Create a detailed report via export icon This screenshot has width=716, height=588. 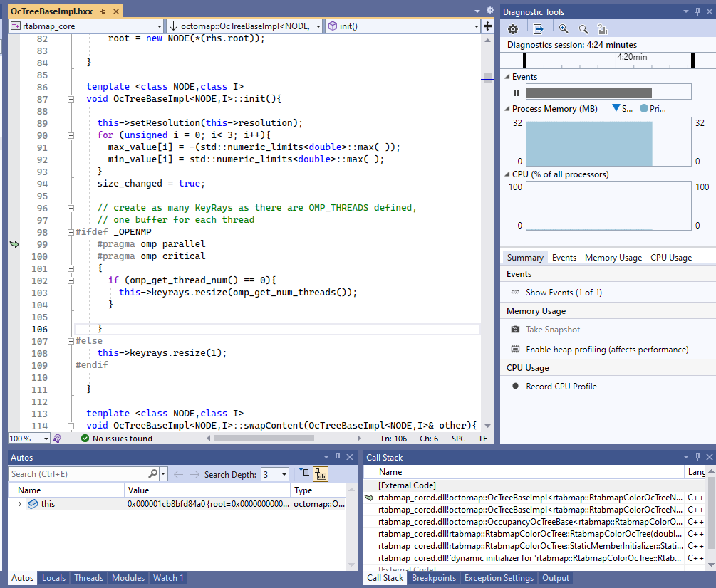[539, 28]
